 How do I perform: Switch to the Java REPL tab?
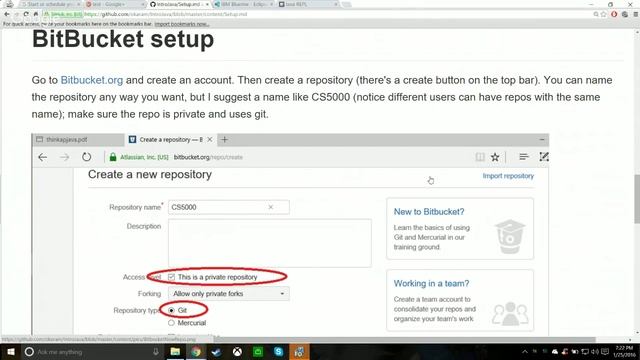307,4
